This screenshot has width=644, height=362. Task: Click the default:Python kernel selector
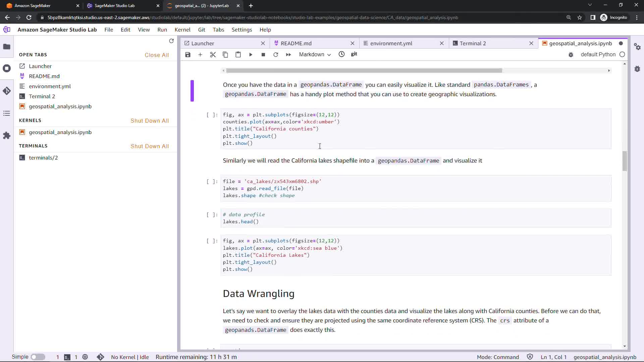pos(598,55)
